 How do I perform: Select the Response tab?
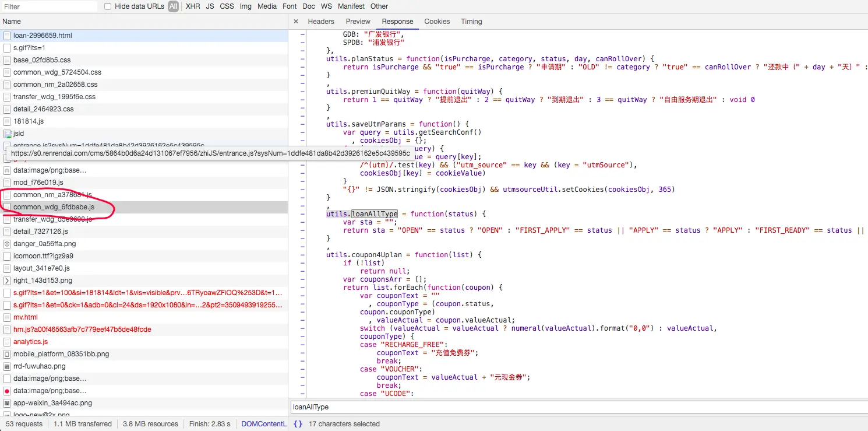(398, 22)
